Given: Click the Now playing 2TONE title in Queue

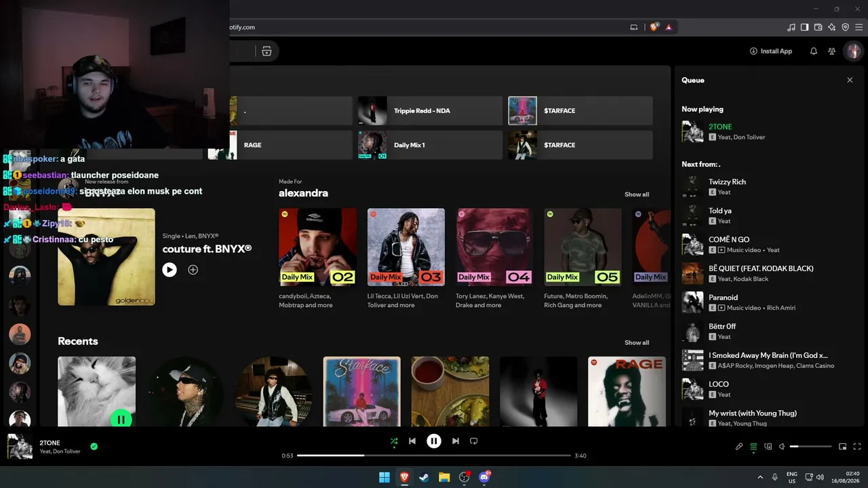Looking at the screenshot, I should pyautogui.click(x=720, y=127).
